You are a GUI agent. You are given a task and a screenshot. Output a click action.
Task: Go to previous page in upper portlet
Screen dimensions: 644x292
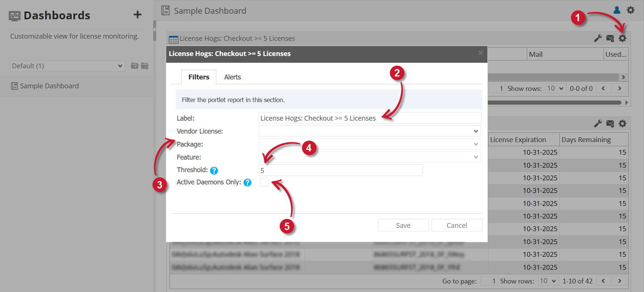(603, 88)
